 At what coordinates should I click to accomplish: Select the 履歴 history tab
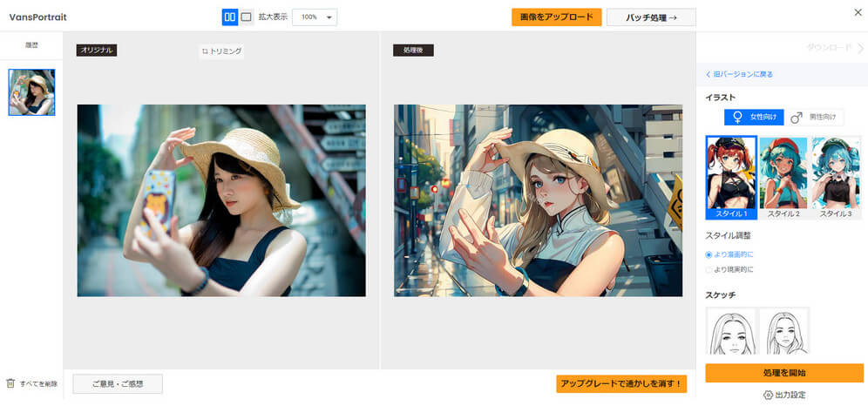click(x=31, y=45)
